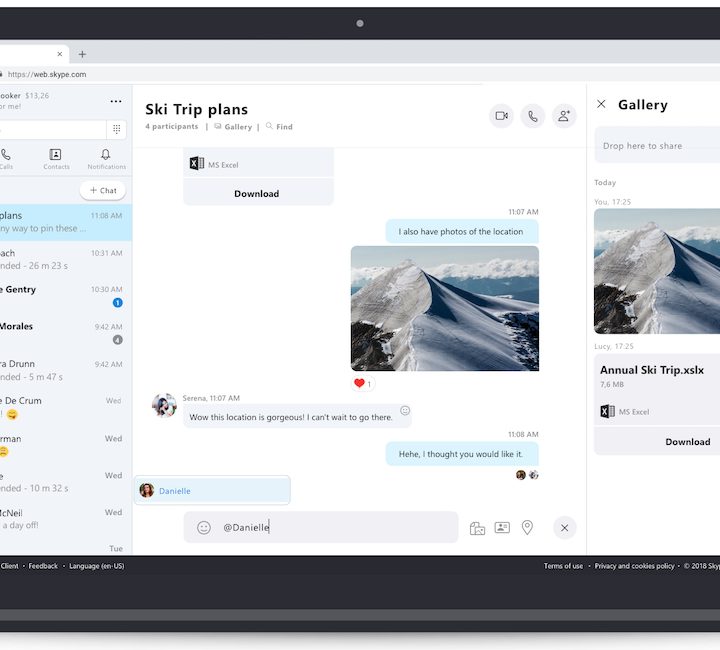
Task: Open the De Crum conversation
Action: click(x=66, y=407)
